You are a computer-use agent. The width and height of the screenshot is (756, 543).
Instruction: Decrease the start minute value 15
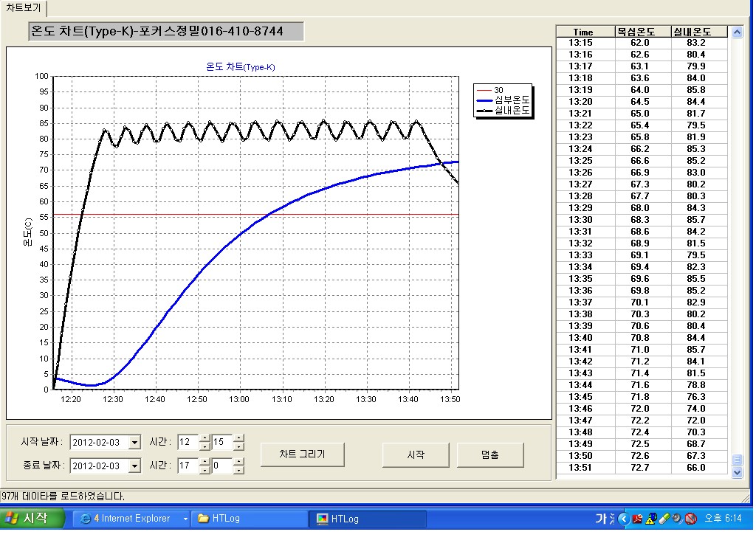point(238,446)
